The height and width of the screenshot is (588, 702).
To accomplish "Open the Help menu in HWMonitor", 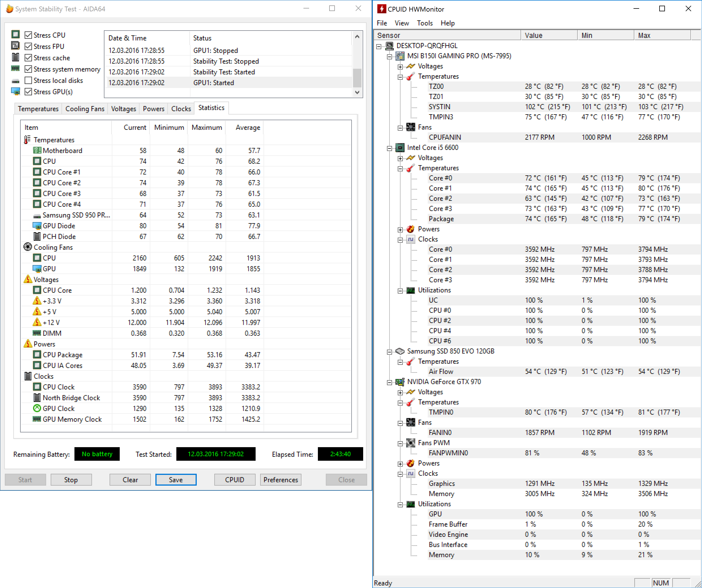I will [448, 23].
